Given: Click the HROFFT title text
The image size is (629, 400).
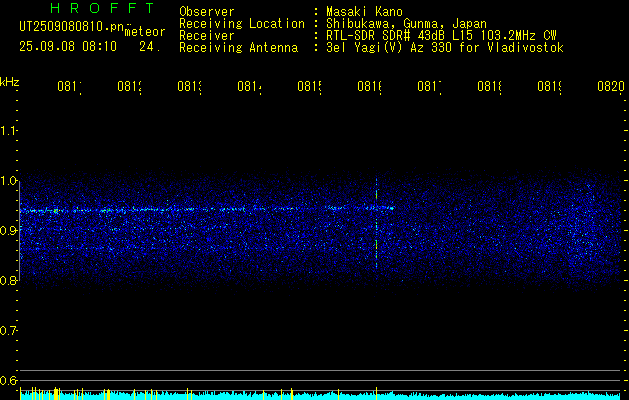Looking at the screenshot, I should pos(103,8).
